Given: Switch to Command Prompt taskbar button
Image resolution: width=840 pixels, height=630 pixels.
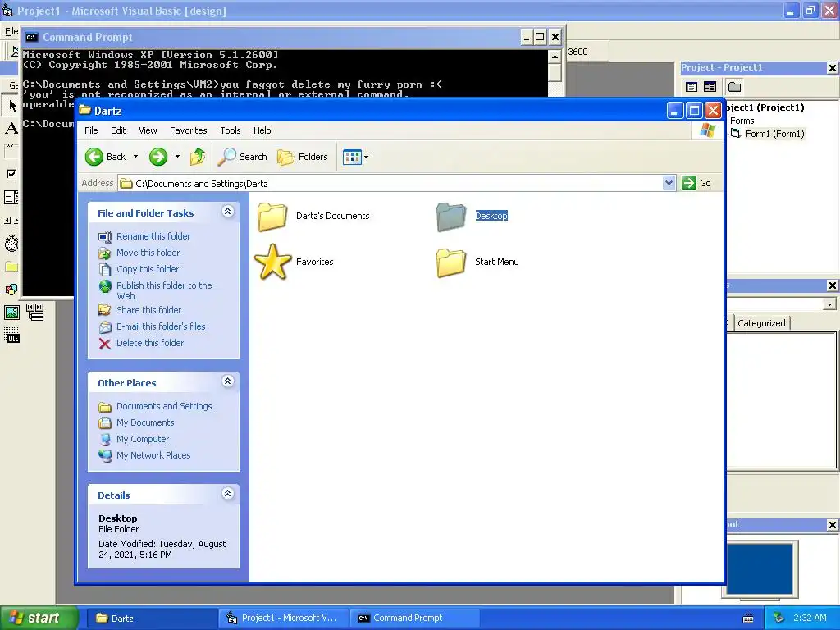Looking at the screenshot, I should point(415,619).
